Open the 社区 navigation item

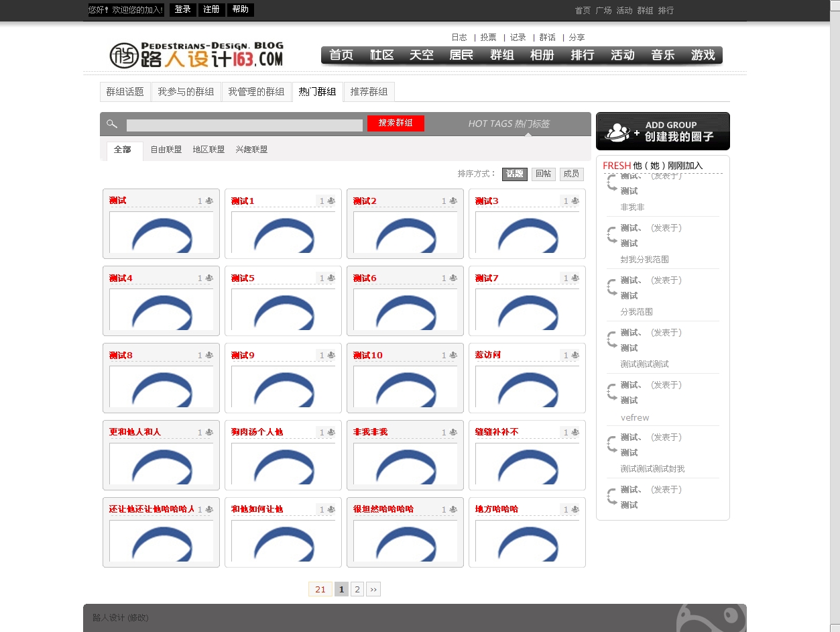click(382, 55)
